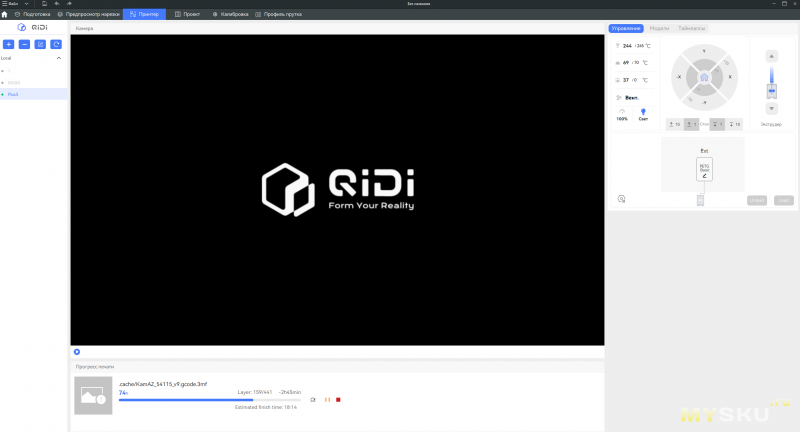Collapse the Local printers group
Image resolution: width=800 pixels, height=432 pixels.
[x=59, y=58]
